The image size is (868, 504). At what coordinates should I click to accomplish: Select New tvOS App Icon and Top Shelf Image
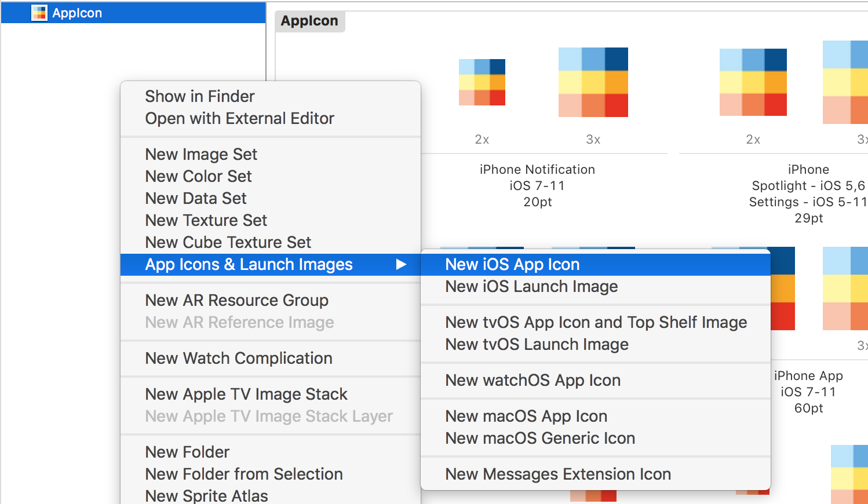click(x=596, y=322)
